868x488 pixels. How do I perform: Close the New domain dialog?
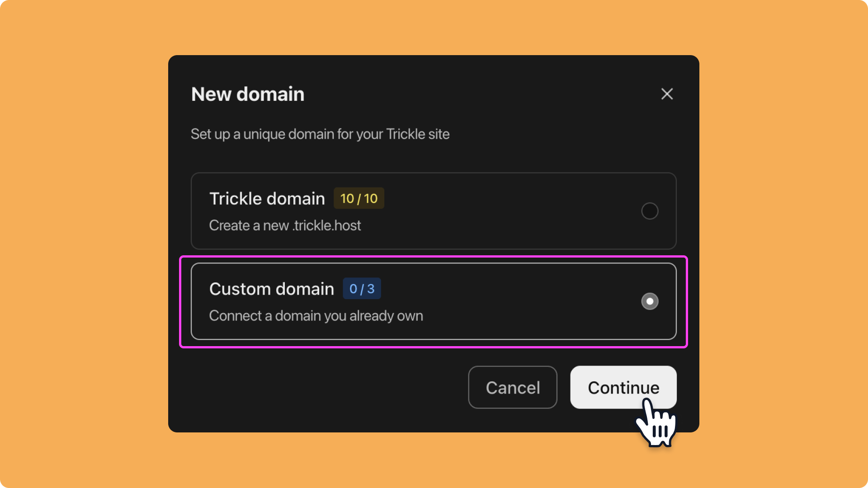pyautogui.click(x=667, y=94)
